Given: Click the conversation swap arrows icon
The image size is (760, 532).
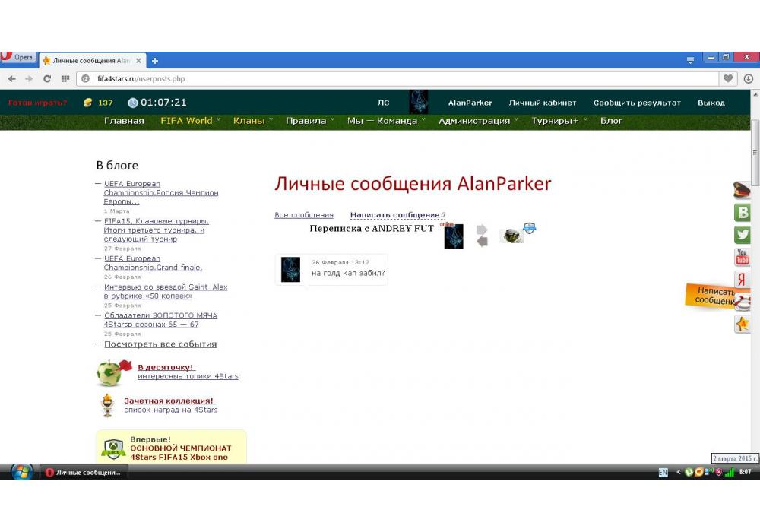Looking at the screenshot, I should (x=482, y=236).
